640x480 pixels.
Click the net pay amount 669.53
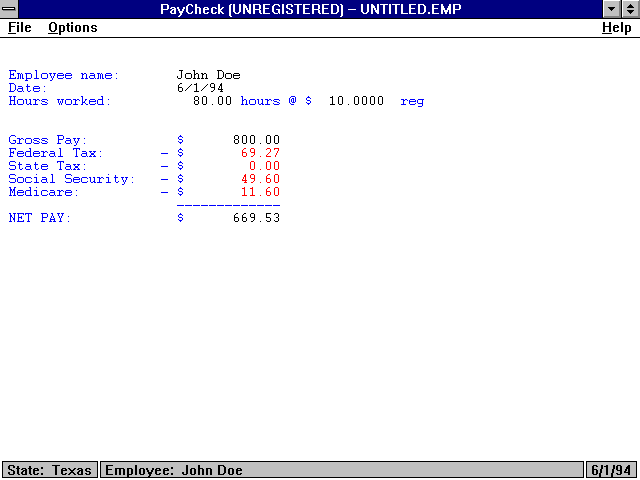click(256, 218)
